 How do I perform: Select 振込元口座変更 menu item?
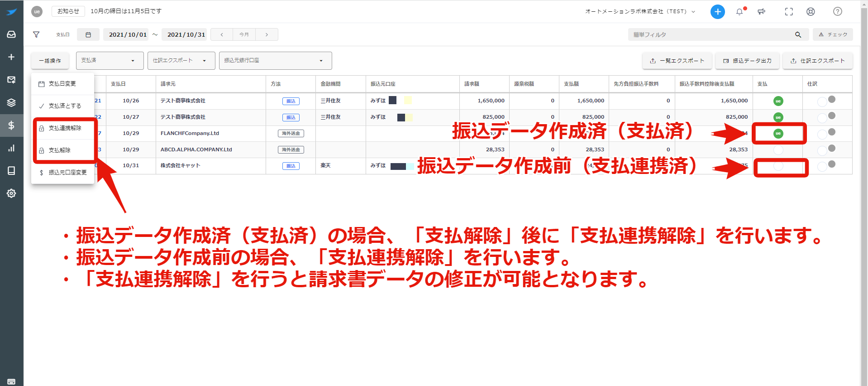click(x=62, y=173)
